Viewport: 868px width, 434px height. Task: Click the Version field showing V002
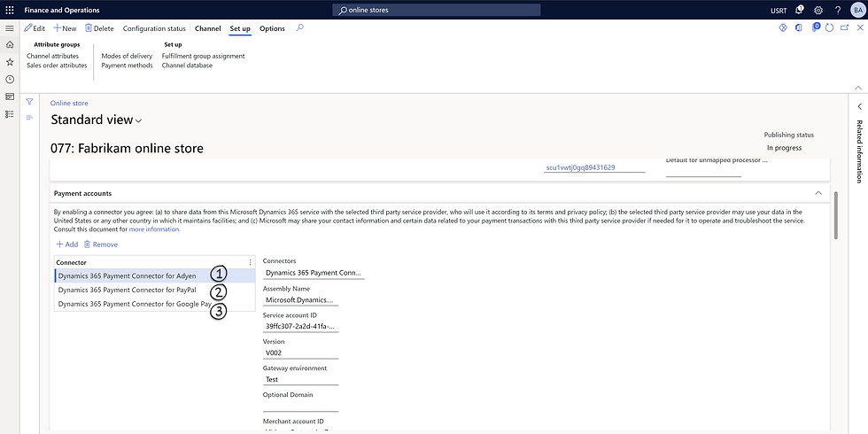pyautogui.click(x=300, y=353)
